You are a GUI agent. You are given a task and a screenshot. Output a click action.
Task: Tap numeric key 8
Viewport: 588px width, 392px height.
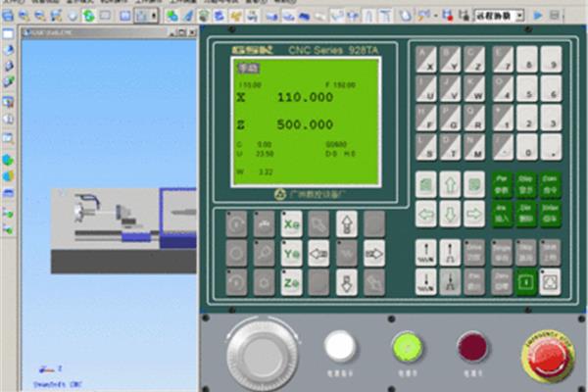click(527, 59)
